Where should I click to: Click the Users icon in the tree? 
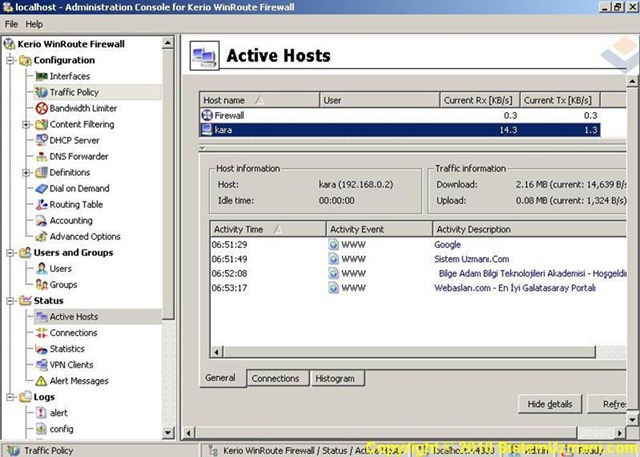coord(41,268)
